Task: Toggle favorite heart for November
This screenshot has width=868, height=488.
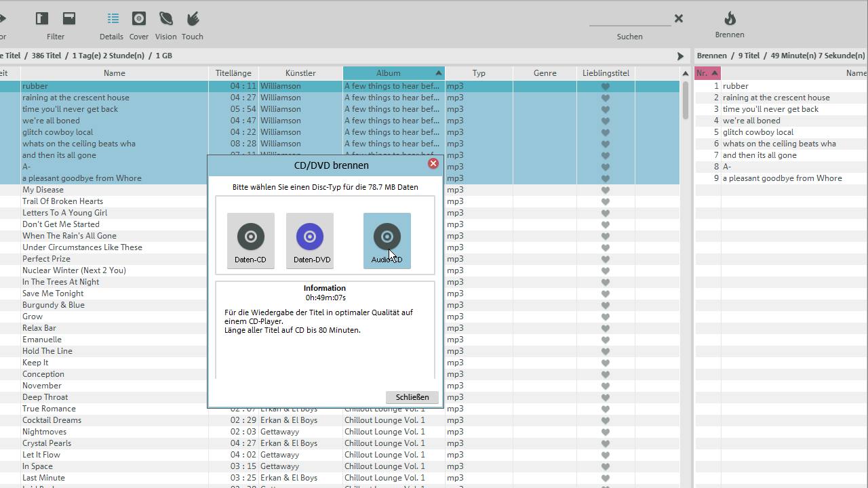Action: click(x=606, y=386)
